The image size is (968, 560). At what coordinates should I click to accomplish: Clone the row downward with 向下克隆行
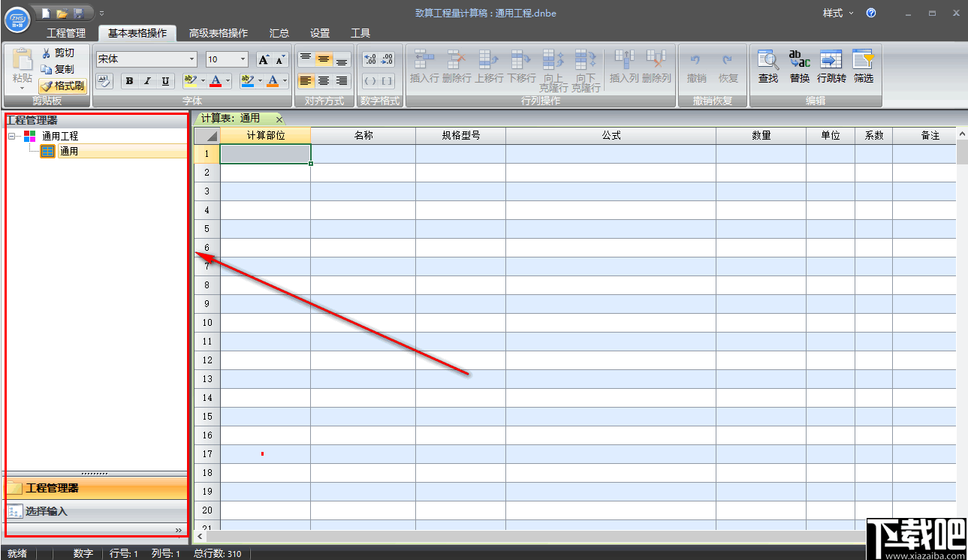click(x=586, y=71)
